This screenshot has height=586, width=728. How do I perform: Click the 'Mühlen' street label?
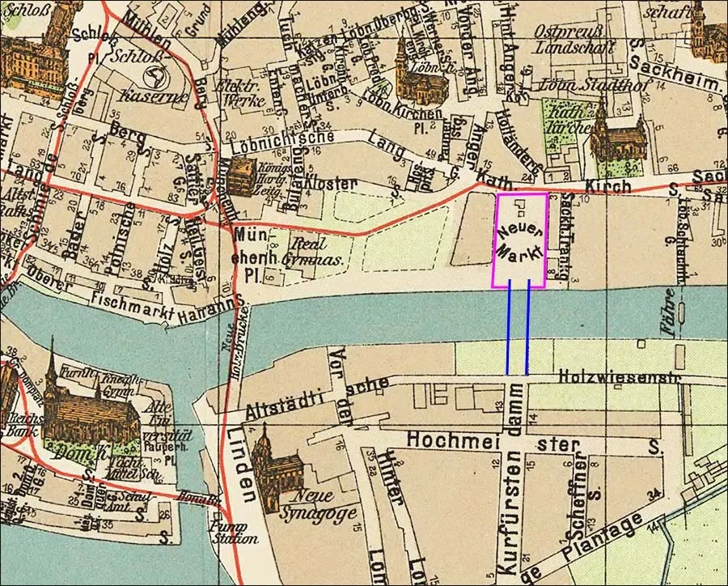pyautogui.click(x=149, y=32)
